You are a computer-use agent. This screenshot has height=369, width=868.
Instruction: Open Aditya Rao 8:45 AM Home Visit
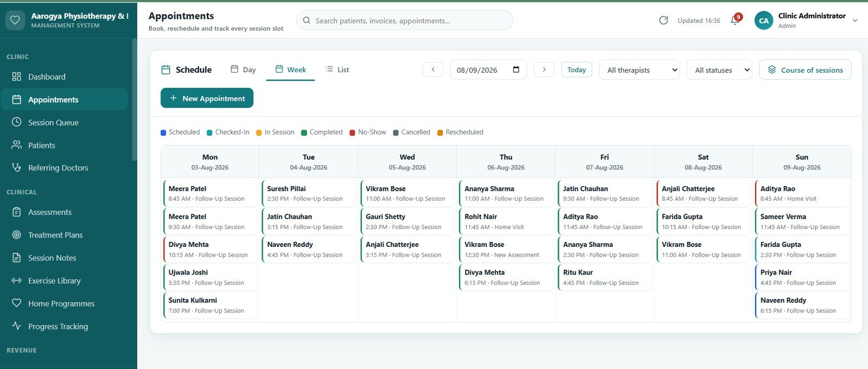pos(802,193)
